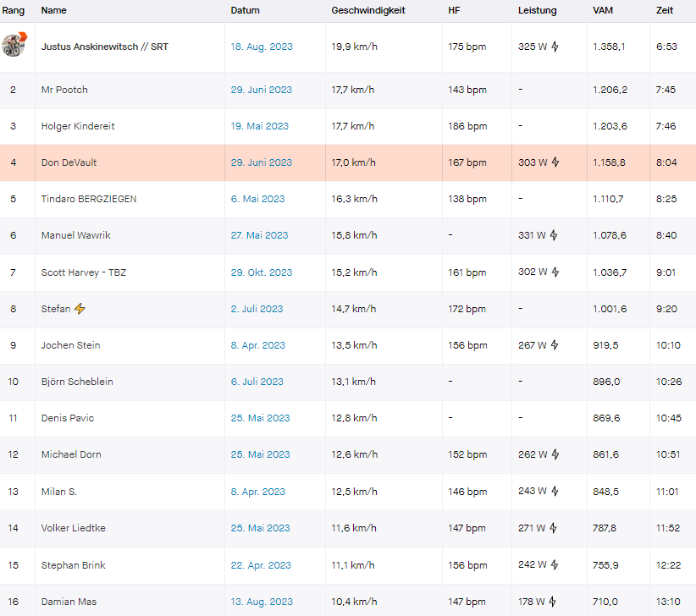Screen dimensions: 696x616
Task: Open the 13. Aug. 2023 activity link
Action: [262, 602]
